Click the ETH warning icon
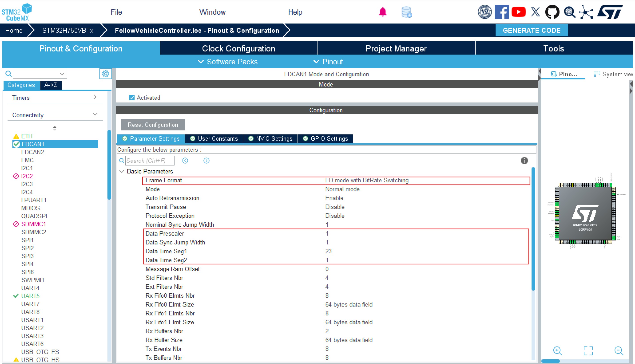This screenshot has height=364, width=635. (16, 136)
